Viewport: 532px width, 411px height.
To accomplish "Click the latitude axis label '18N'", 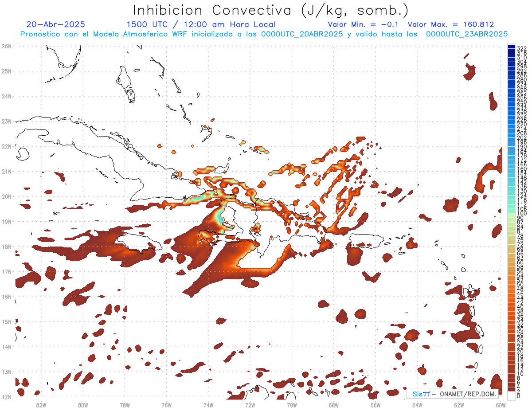I will (6, 247).
